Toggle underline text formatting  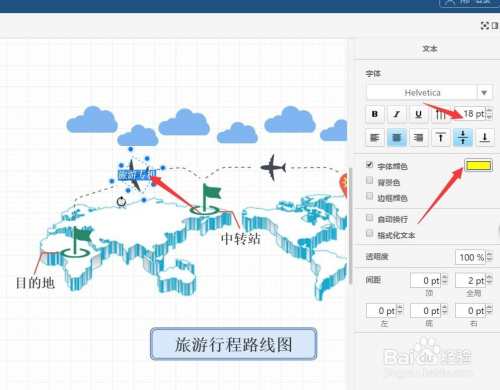418,114
